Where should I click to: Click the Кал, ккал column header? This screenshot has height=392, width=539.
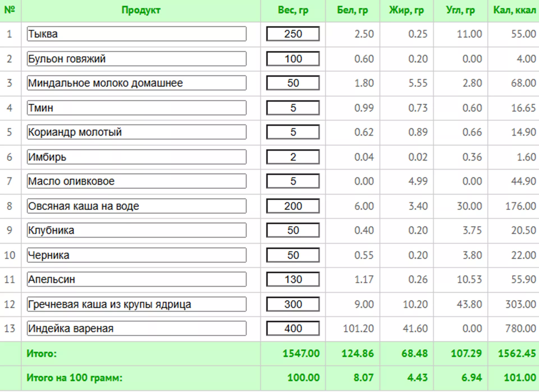coord(514,10)
